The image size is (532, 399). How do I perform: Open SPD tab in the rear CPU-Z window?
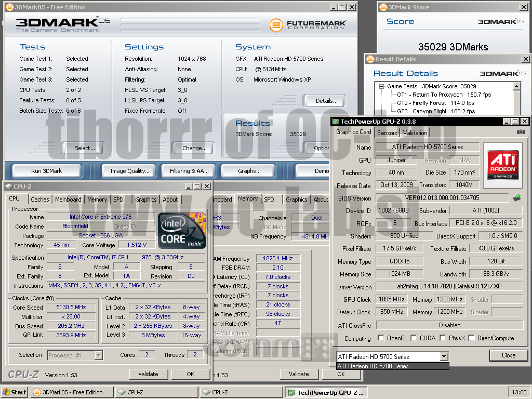click(269, 199)
